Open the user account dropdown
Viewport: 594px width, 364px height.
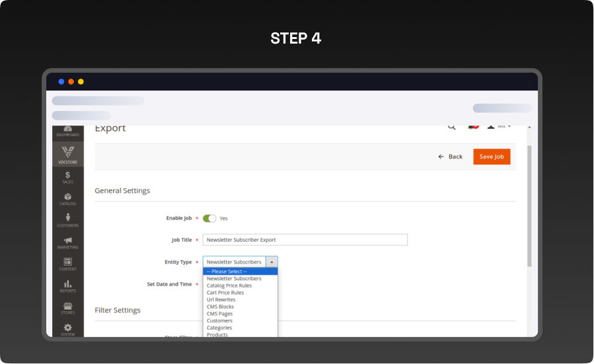500,126
